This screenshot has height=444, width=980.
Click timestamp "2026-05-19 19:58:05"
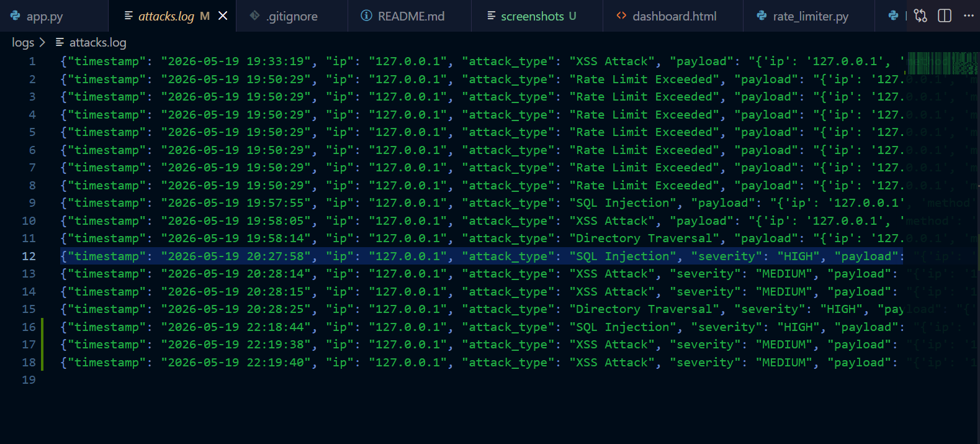[x=236, y=221]
